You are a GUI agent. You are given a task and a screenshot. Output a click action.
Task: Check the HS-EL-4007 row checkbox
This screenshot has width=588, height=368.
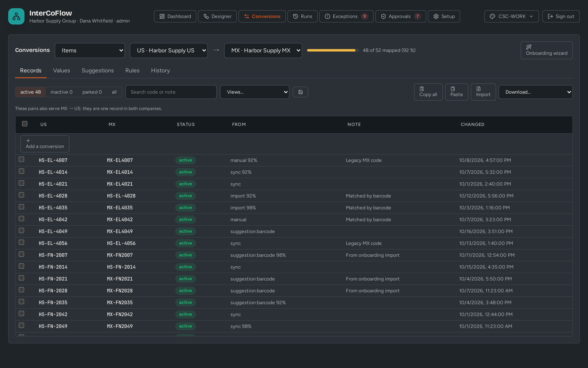pyautogui.click(x=22, y=159)
